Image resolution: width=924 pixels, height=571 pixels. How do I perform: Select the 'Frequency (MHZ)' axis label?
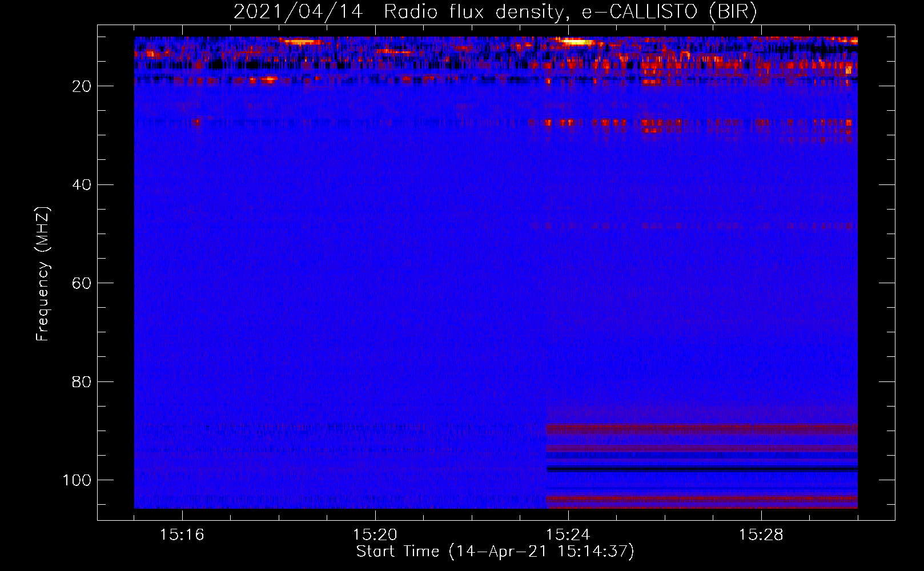(43, 274)
